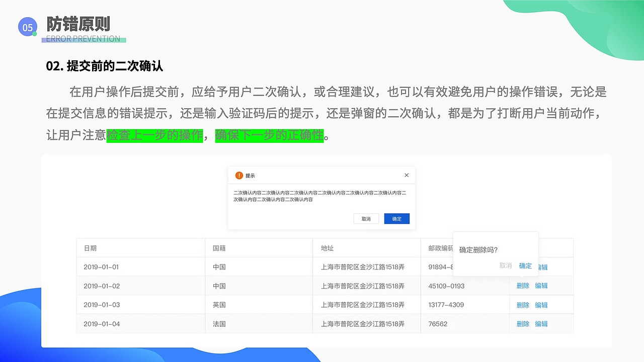This screenshot has height=362, width=644.
Task: Click 取消 in the 提示 dialog
Action: [366, 219]
